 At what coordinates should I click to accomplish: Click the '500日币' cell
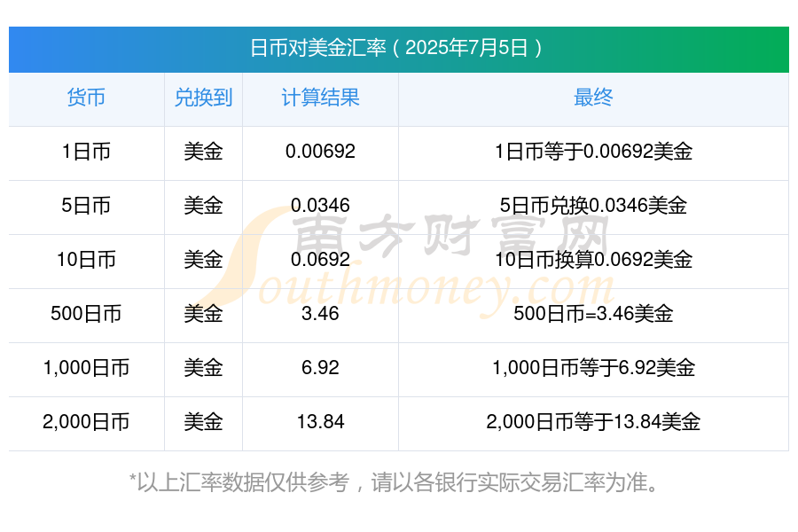(86, 314)
